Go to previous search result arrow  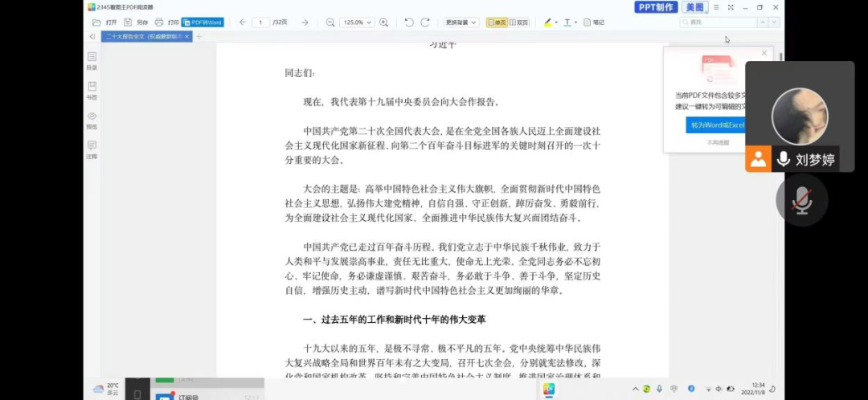pyautogui.click(x=763, y=22)
